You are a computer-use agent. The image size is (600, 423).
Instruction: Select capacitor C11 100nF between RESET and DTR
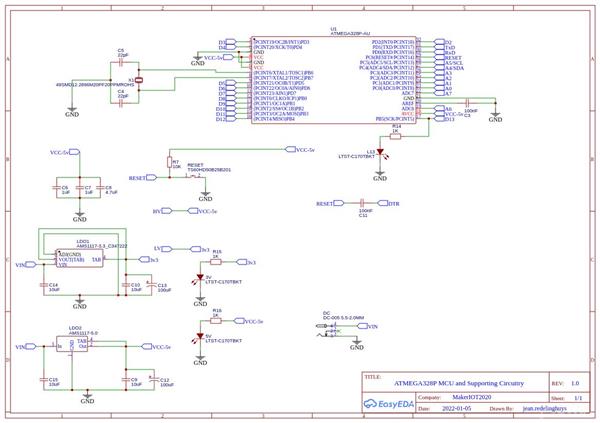pos(362,203)
